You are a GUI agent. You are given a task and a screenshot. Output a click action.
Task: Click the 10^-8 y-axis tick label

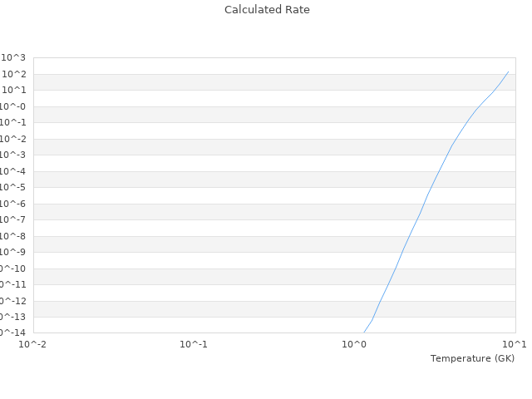(x=13, y=236)
